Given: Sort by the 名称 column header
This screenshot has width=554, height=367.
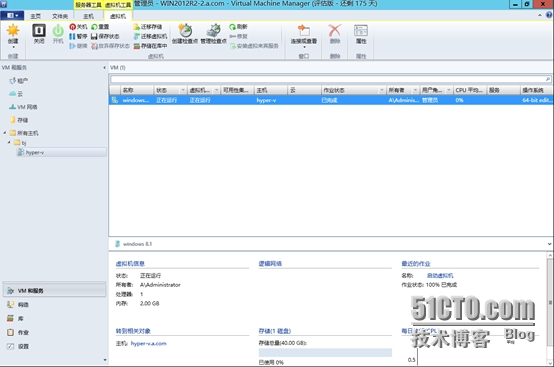Looking at the screenshot, I should pos(137,90).
